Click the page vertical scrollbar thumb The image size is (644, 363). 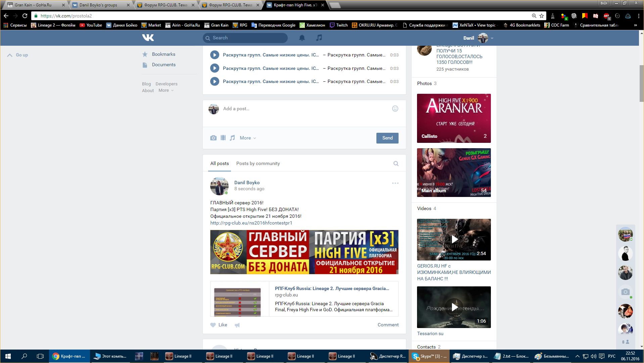point(642,83)
